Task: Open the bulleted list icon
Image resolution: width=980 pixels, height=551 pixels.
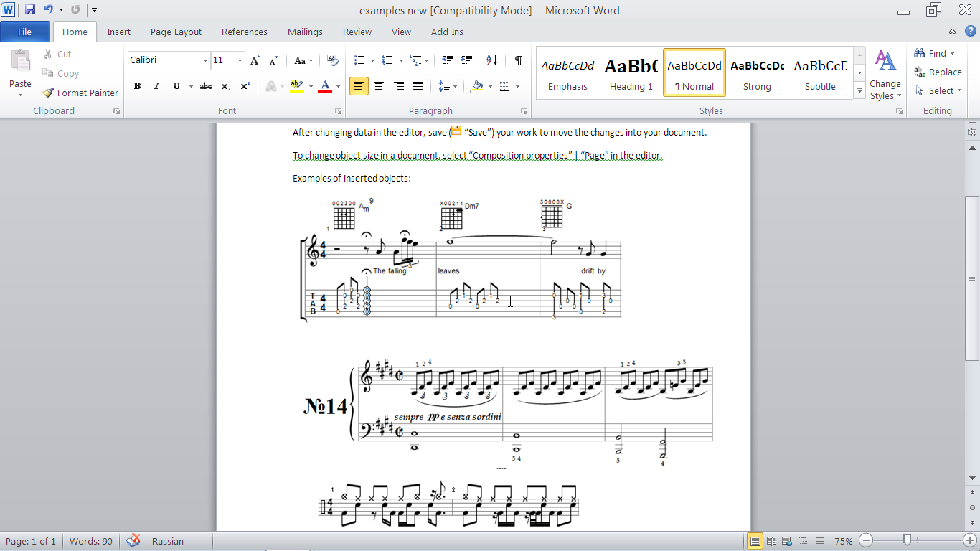Action: [x=359, y=60]
